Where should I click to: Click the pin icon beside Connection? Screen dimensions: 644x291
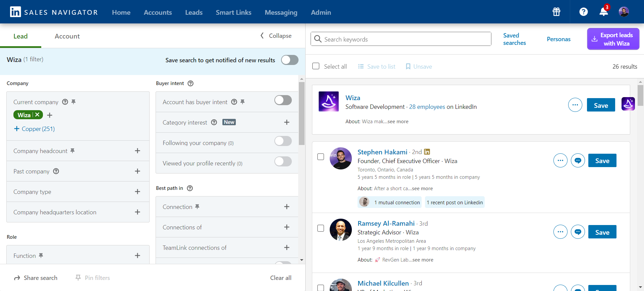[197, 207]
